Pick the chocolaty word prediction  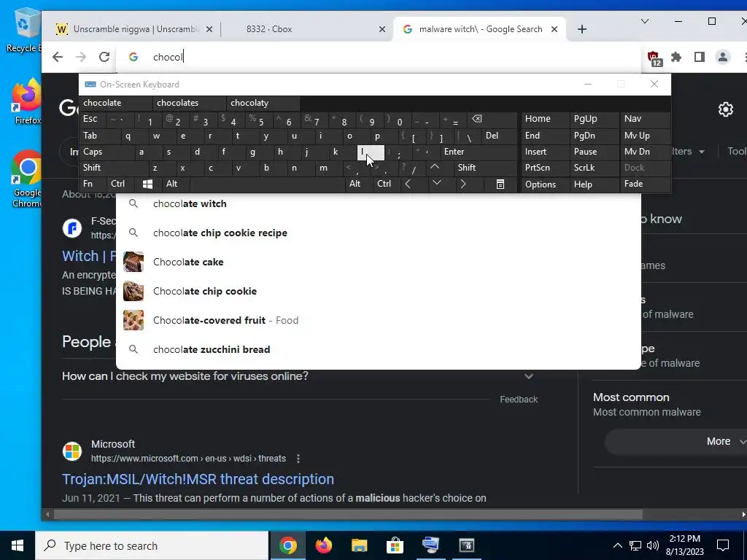[263, 103]
